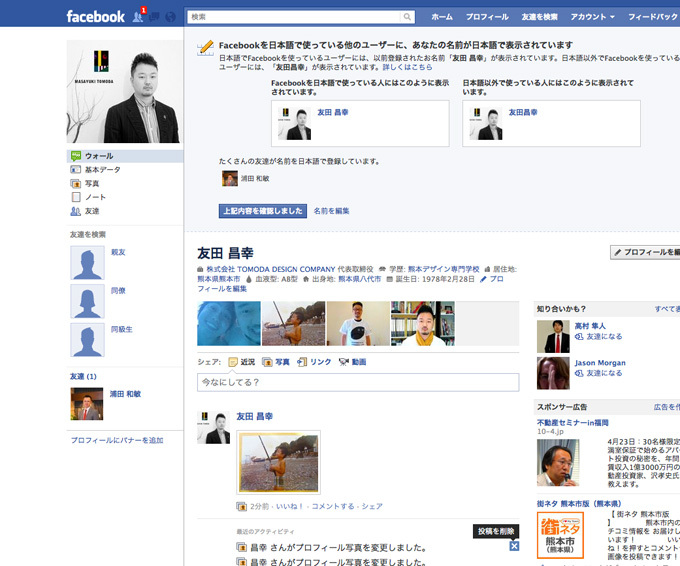Click the 友達 sidebar people icon

pyautogui.click(x=75, y=211)
